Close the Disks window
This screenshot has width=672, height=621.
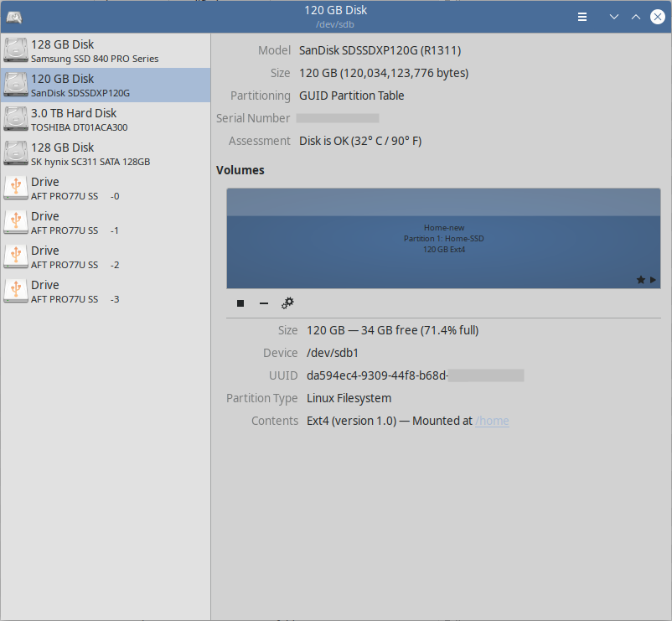point(657,17)
